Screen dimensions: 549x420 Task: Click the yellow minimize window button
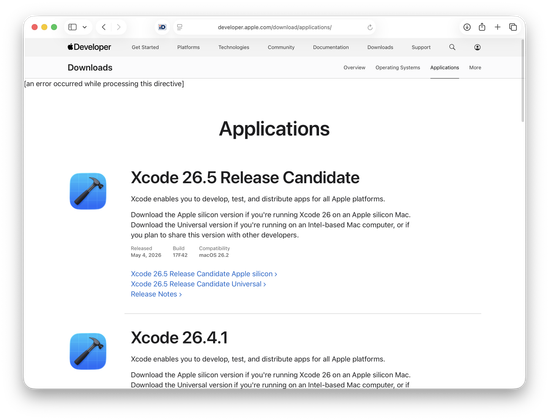[x=44, y=27]
